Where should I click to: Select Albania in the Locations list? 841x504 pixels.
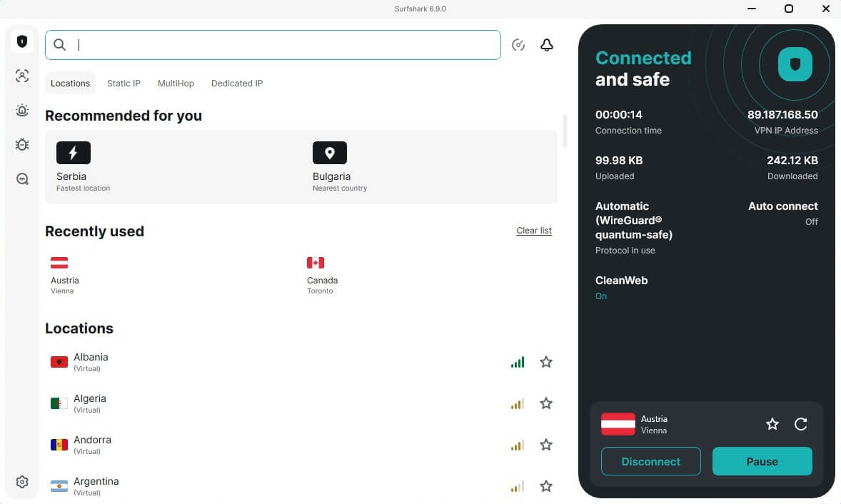pos(301,362)
